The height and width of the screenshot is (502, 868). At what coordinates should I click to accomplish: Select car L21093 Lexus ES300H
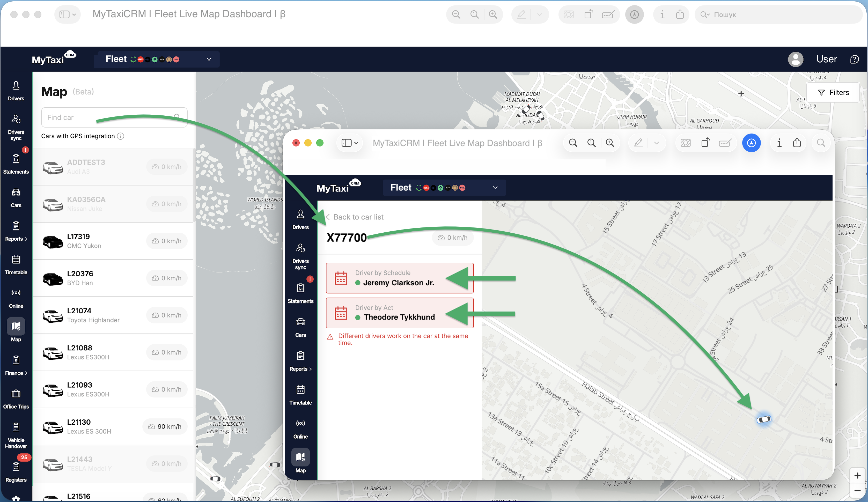(x=113, y=390)
